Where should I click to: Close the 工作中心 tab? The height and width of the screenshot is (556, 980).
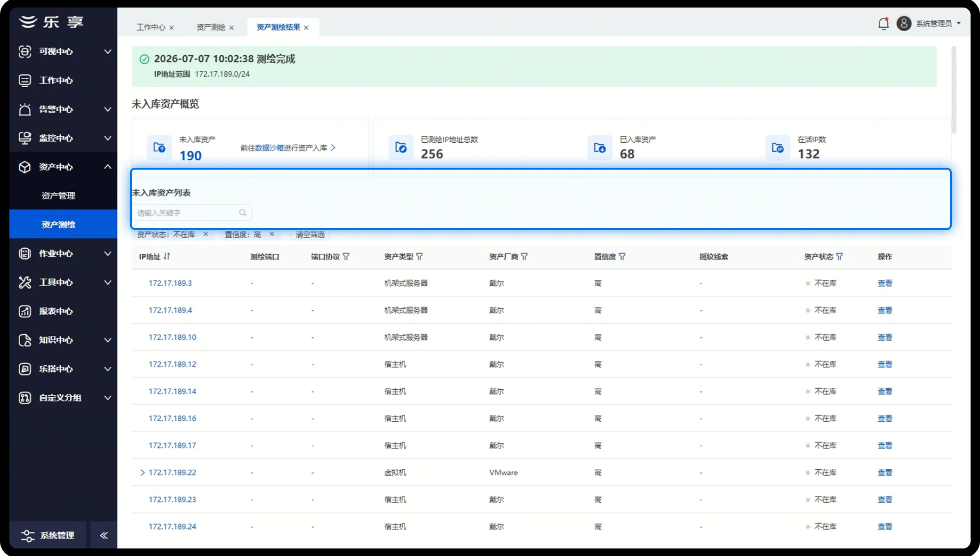pos(171,28)
